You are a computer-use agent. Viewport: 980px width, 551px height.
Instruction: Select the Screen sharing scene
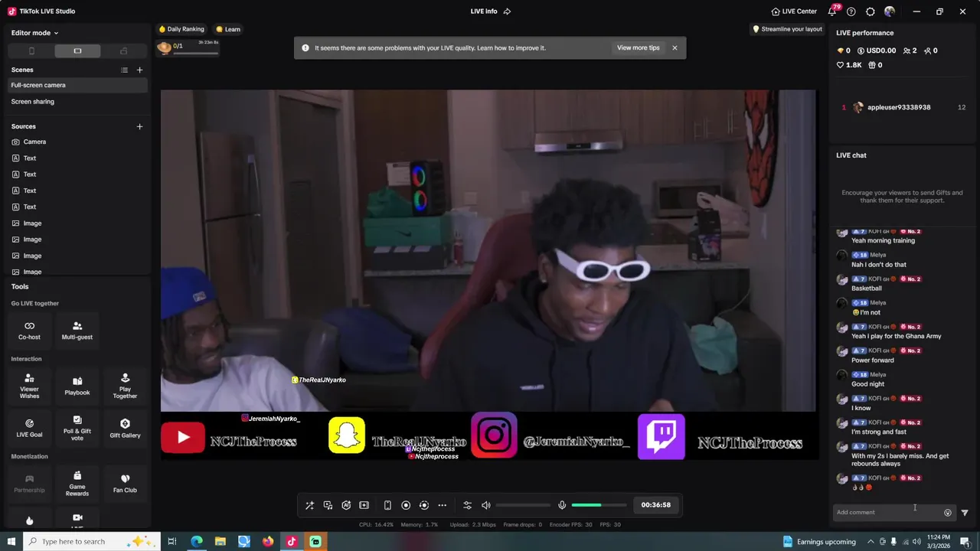click(x=77, y=101)
